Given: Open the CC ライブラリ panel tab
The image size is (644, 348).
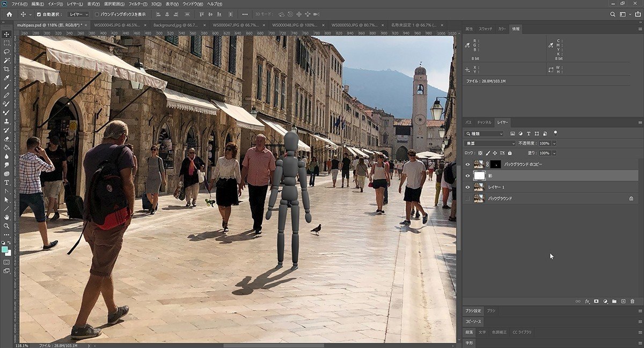Looking at the screenshot, I should point(522,332).
